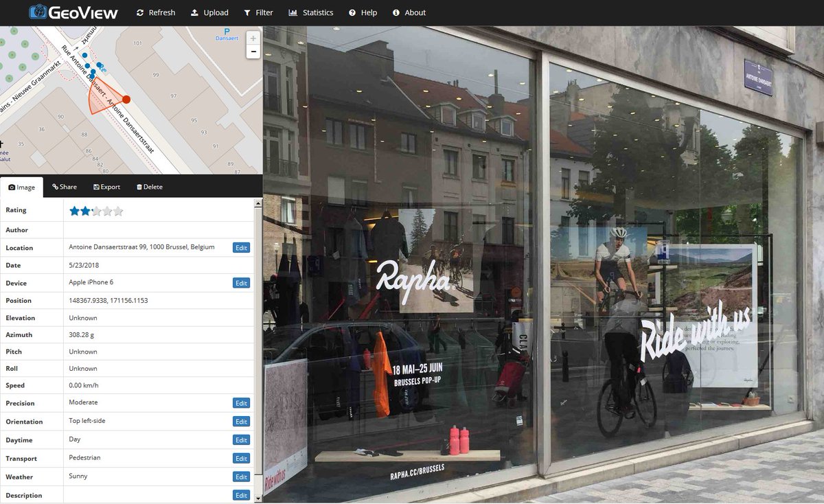Click the Pedestrian transport value
The height and width of the screenshot is (504, 824).
(x=86, y=457)
